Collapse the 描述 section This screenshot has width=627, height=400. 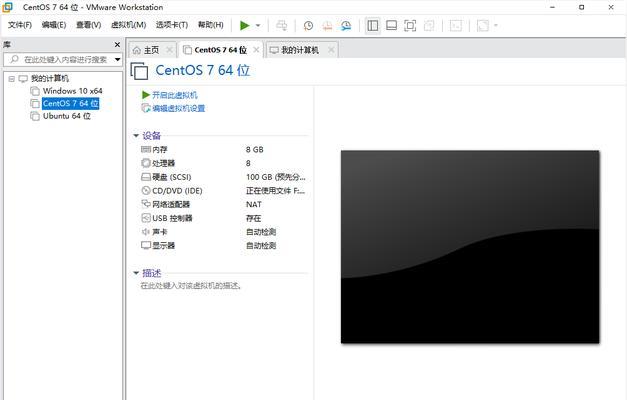tap(136, 273)
